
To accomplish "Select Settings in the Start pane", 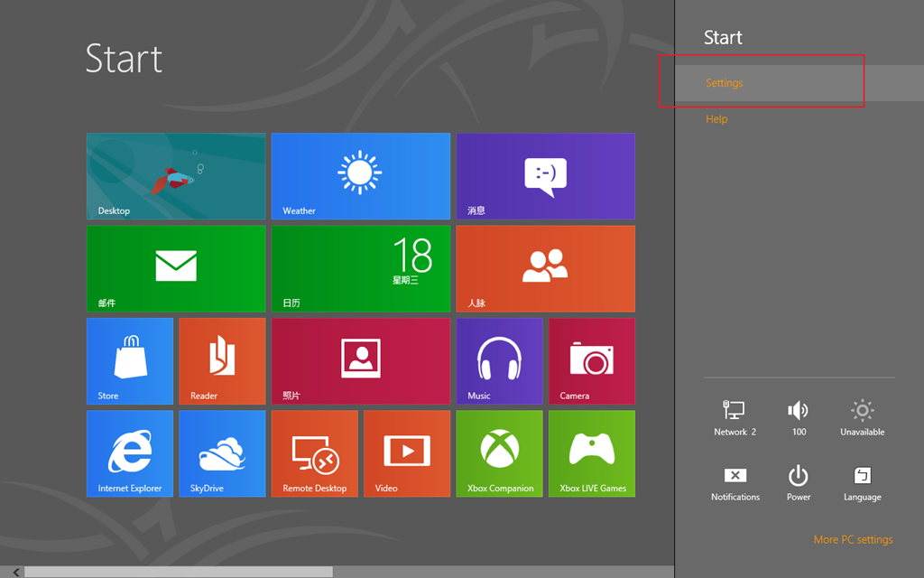I will 725,83.
